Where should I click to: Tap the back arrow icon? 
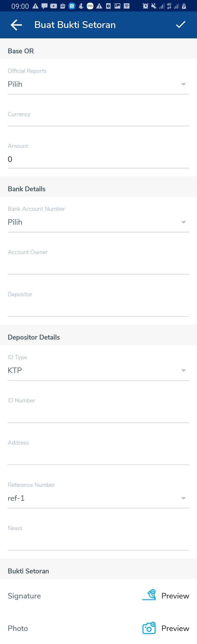point(17,25)
